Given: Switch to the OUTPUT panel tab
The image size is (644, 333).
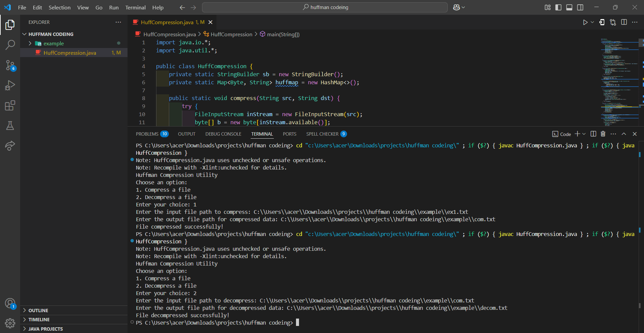Looking at the screenshot, I should pyautogui.click(x=187, y=134).
